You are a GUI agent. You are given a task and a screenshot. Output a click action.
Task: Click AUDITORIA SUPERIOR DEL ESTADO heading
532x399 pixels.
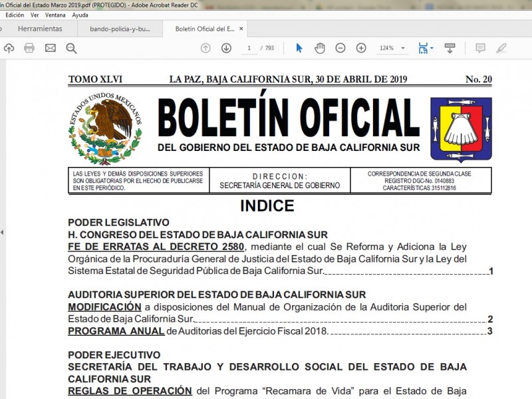point(217,295)
